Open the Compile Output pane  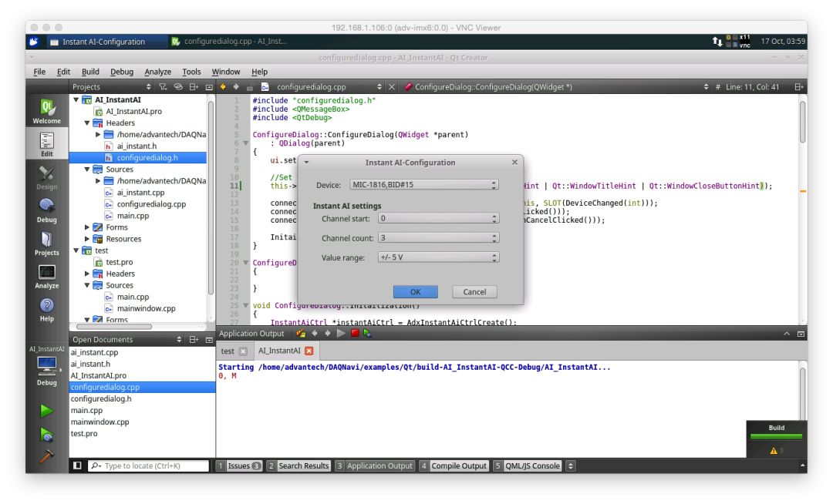coord(454,465)
